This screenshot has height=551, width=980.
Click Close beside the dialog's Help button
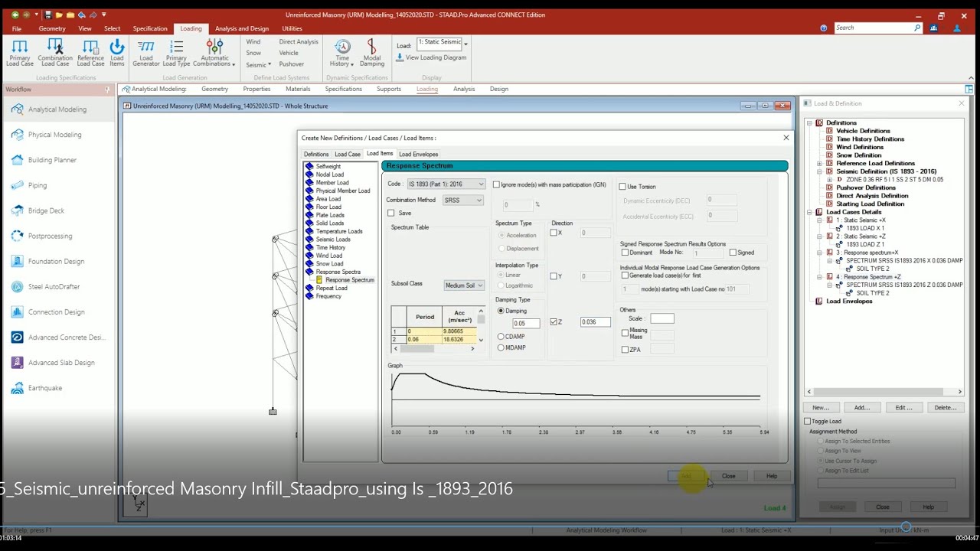(x=729, y=476)
